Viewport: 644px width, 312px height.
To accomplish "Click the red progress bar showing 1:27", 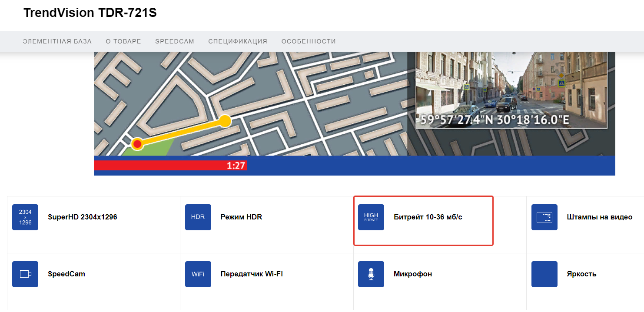I will coord(170,166).
